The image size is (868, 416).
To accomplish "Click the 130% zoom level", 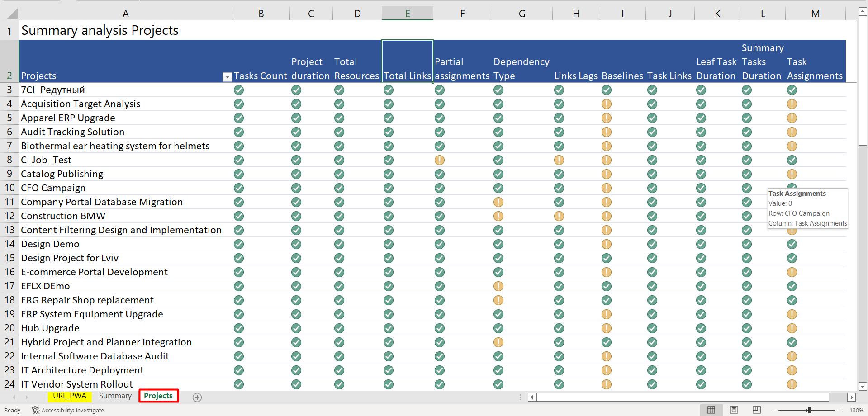I will (857, 410).
